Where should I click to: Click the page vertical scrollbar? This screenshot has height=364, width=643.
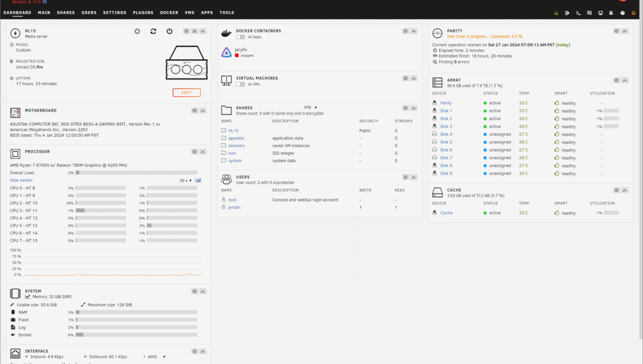(x=641, y=180)
